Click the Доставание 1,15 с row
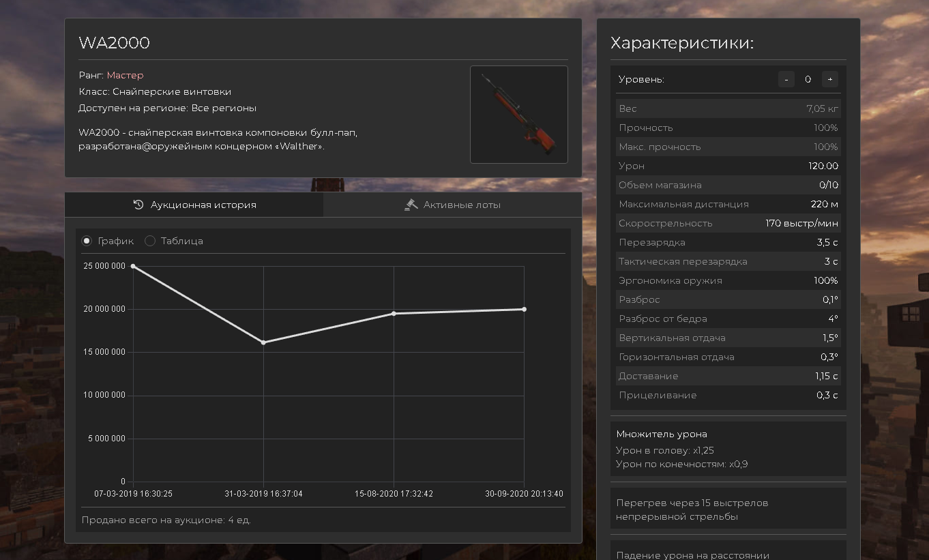Image resolution: width=929 pixels, height=560 pixels. [x=728, y=376]
